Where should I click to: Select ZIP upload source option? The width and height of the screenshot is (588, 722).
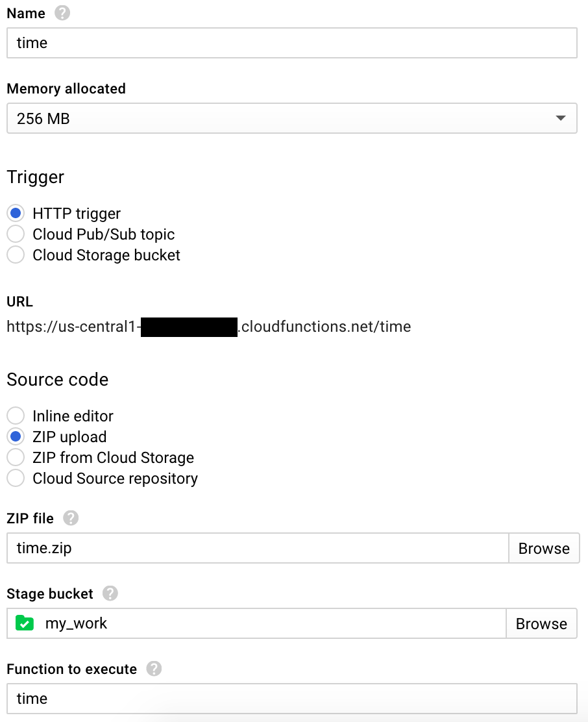point(16,436)
